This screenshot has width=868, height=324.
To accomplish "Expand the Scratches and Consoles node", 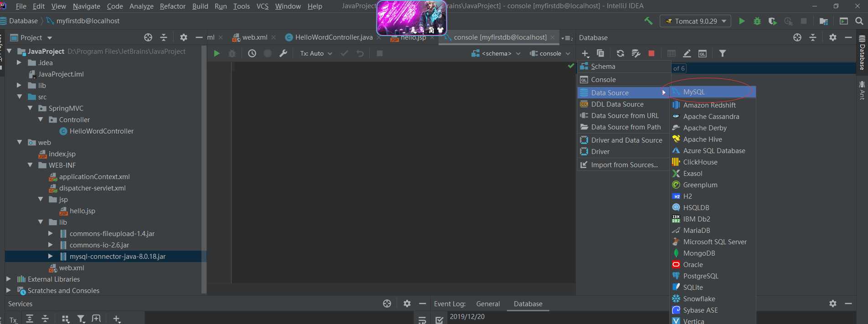I will 8,290.
